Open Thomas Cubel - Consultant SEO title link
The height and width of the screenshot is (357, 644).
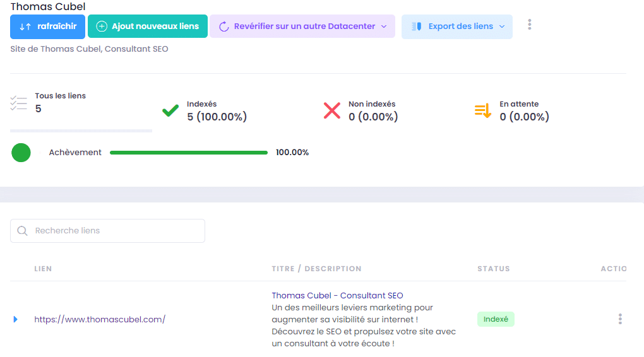point(337,295)
